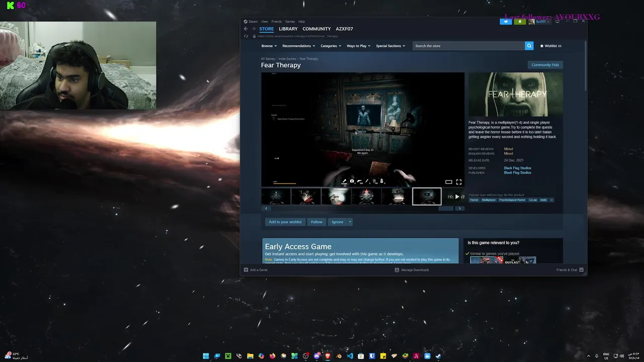Viewport: 644px width, 362px height.
Task: Select the Horror tag
Action: [474, 200]
